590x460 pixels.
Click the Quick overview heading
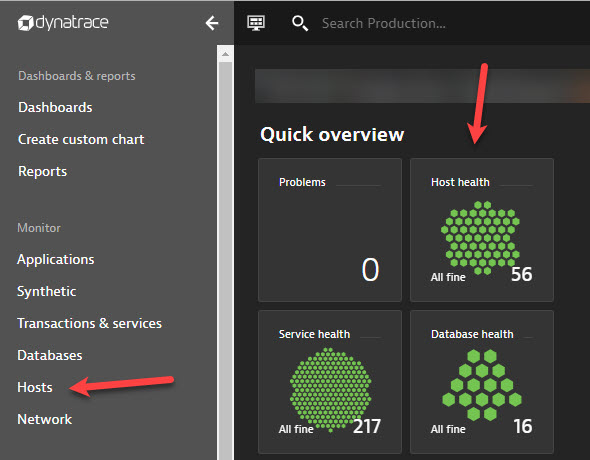[332, 134]
